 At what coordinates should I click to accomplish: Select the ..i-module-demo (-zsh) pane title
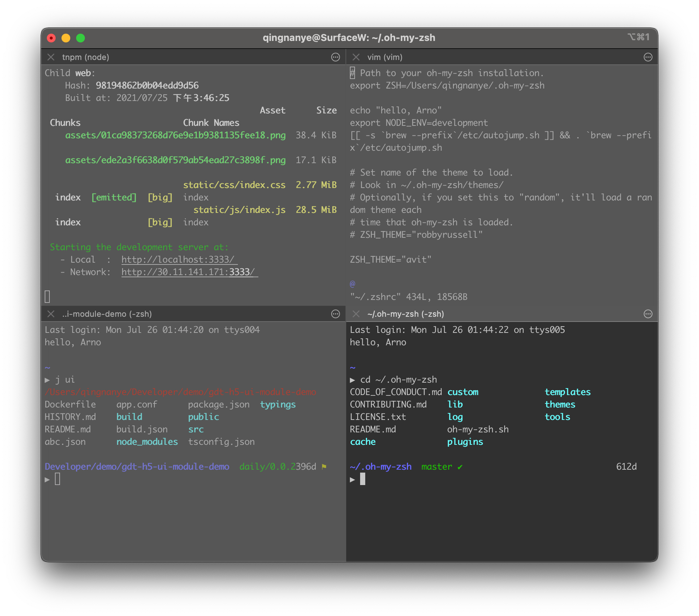(x=107, y=314)
